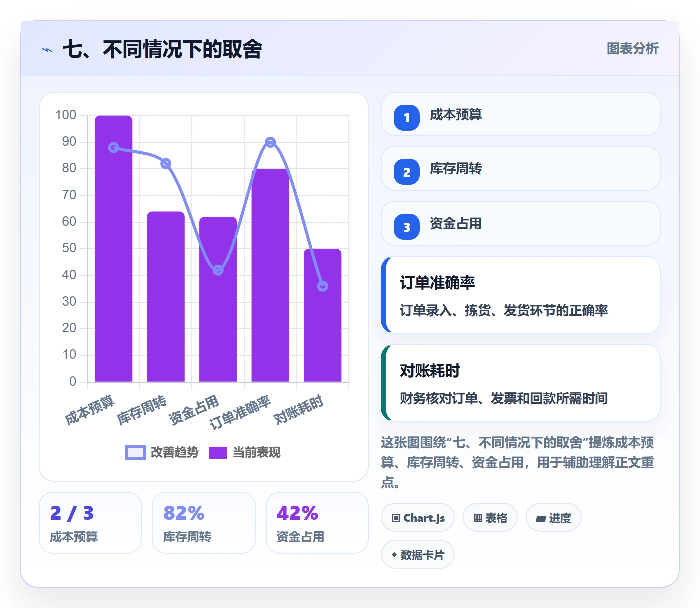The image size is (700, 608).
Task: Open the 对账耗时 card
Action: (x=521, y=383)
